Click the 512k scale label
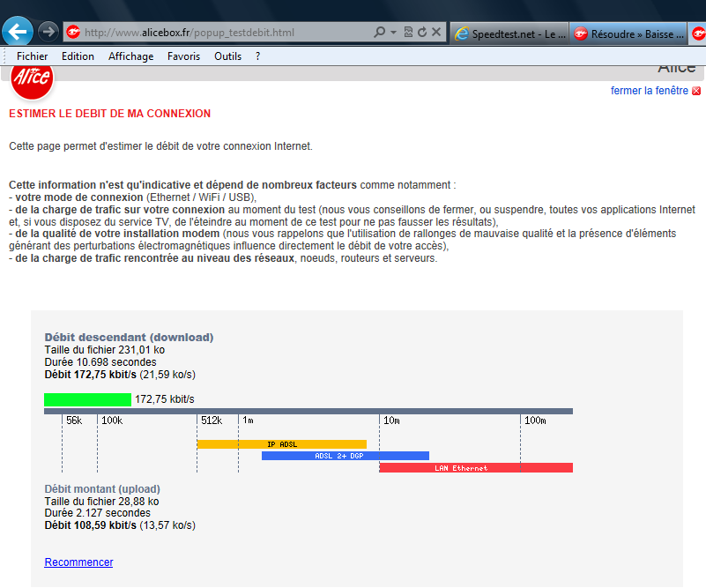 point(212,421)
